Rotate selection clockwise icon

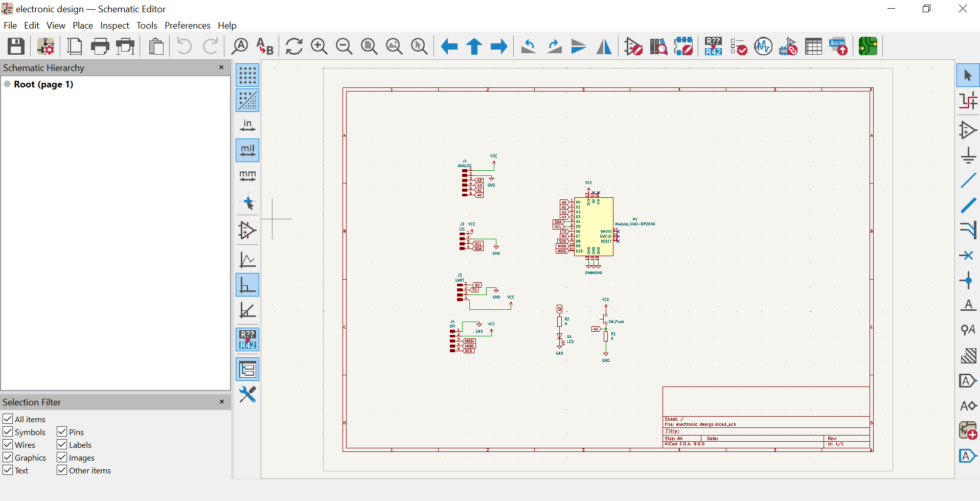point(554,47)
